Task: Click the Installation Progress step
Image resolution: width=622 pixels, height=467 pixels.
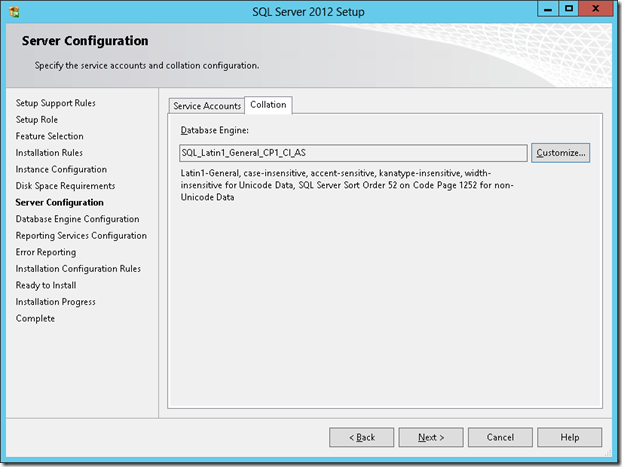Action: (56, 302)
